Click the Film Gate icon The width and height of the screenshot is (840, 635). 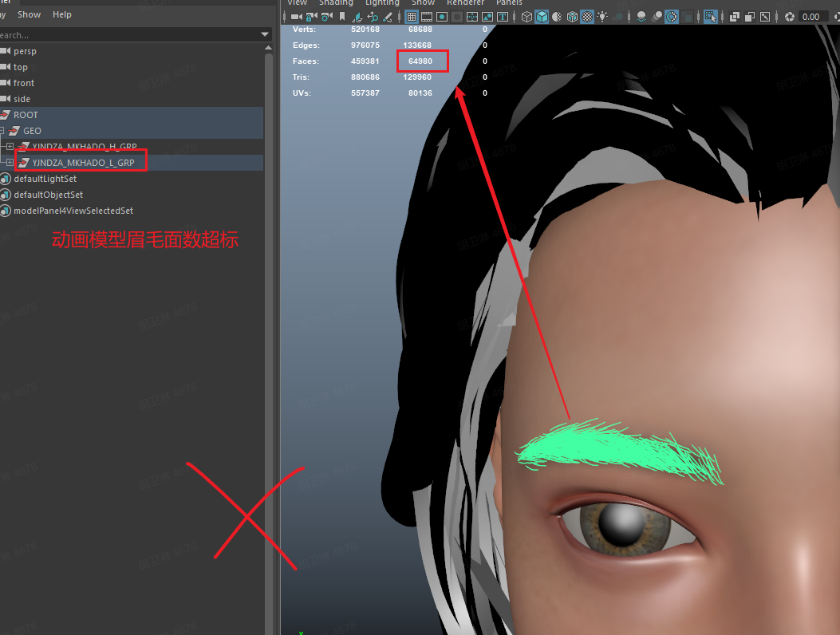point(427,16)
